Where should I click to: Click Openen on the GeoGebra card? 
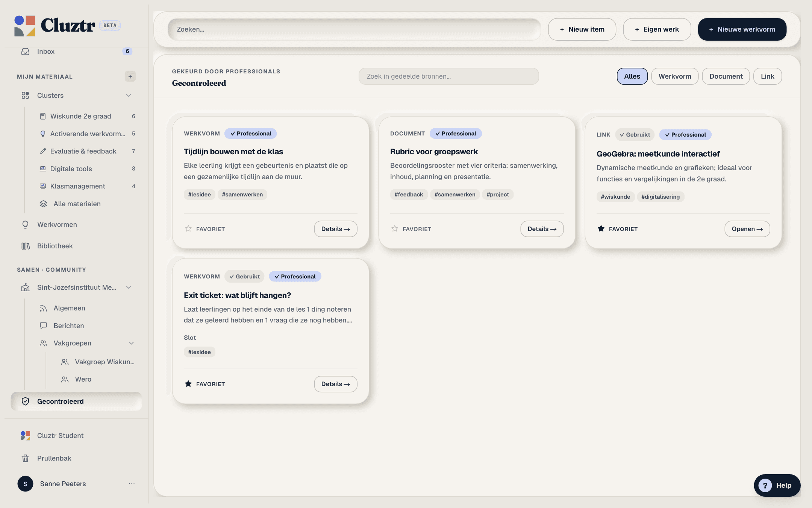point(747,229)
